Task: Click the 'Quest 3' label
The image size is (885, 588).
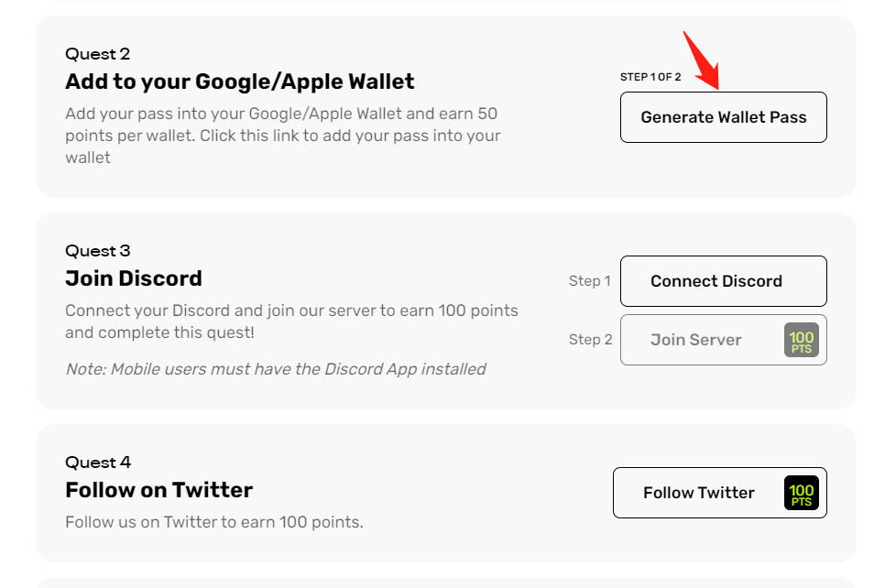Action: [x=98, y=251]
